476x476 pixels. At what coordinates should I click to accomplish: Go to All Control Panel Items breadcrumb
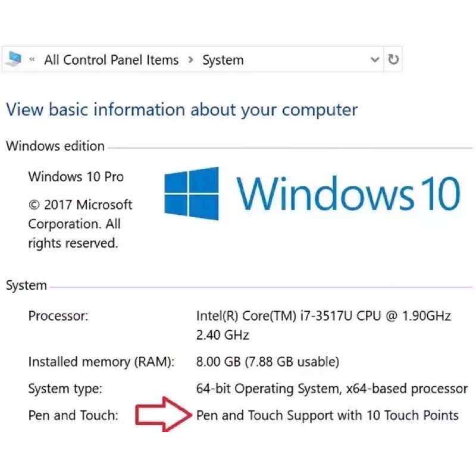pos(111,60)
